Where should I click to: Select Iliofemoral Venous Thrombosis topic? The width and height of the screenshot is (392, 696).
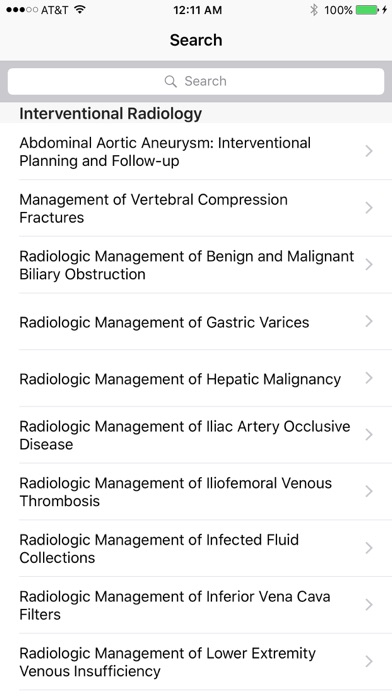(x=196, y=492)
